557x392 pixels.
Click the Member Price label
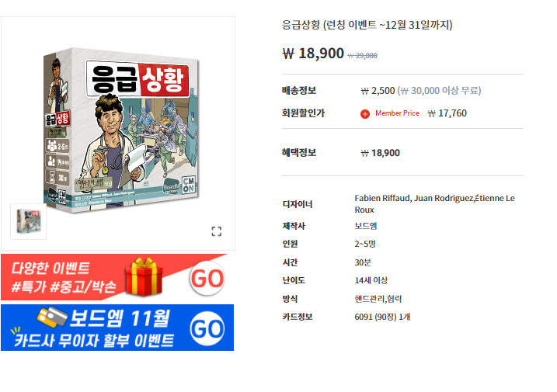point(397,113)
